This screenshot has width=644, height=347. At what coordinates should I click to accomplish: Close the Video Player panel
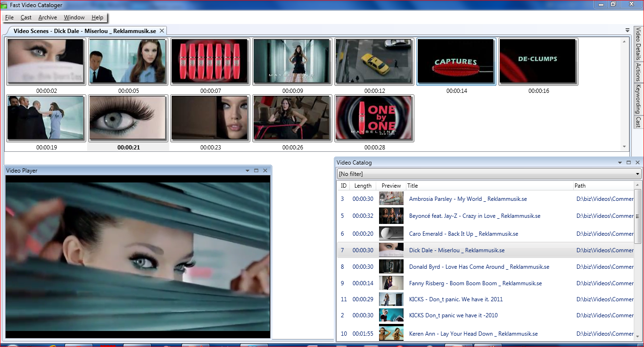265,171
